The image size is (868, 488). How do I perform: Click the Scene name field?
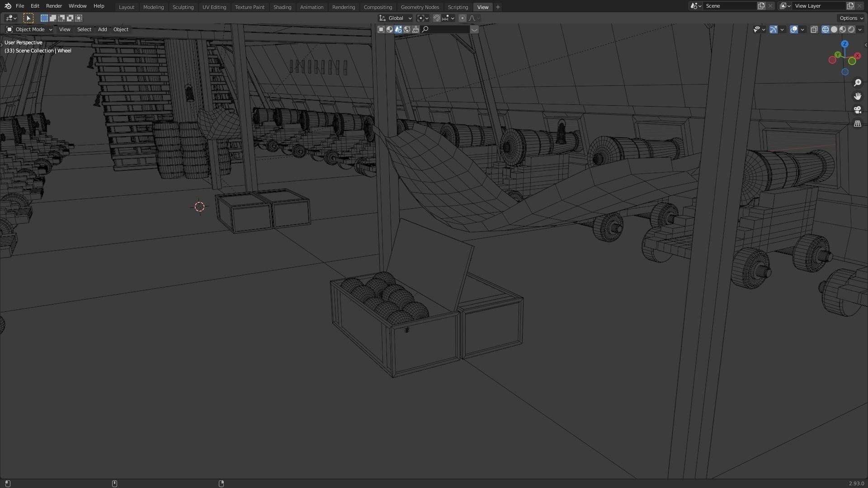point(729,6)
